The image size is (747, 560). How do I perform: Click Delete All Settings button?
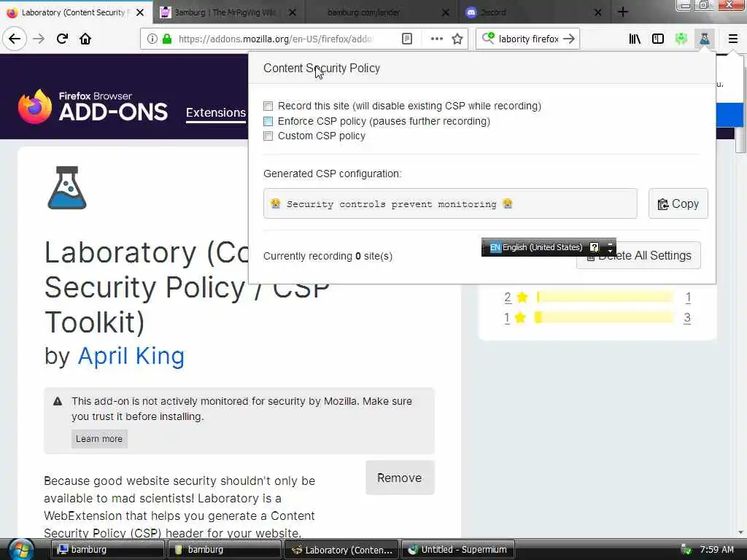coord(638,255)
